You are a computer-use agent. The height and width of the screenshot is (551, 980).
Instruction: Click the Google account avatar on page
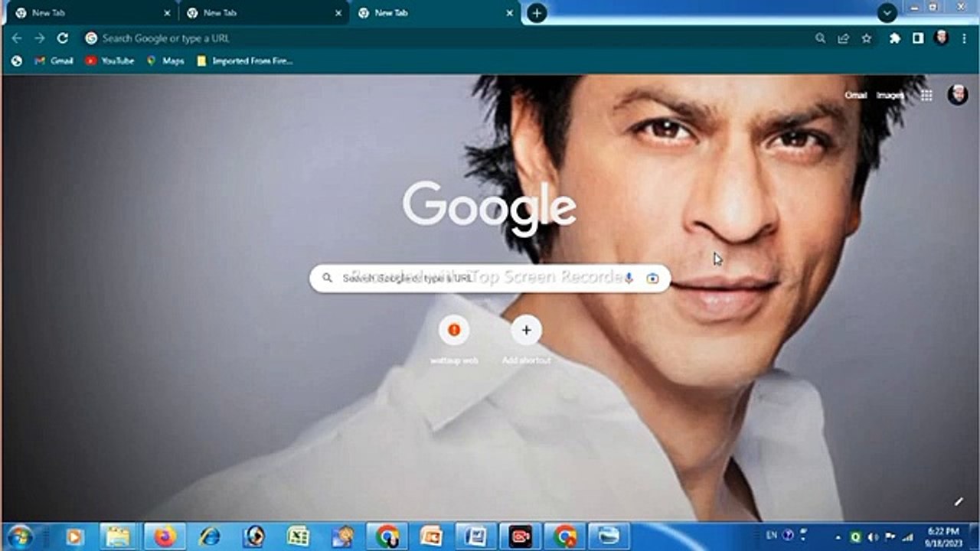pyautogui.click(x=958, y=95)
